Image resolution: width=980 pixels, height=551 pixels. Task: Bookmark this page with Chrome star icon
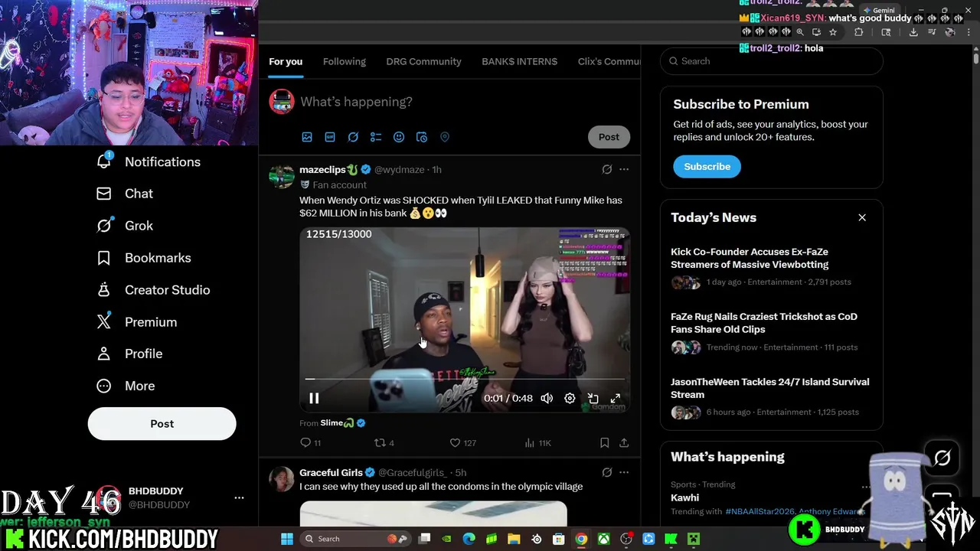pos(833,32)
